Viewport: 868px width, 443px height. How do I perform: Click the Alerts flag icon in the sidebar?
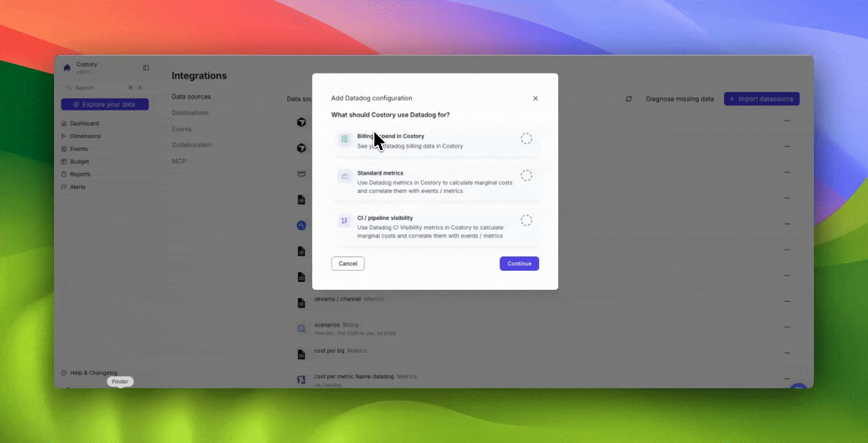click(64, 187)
